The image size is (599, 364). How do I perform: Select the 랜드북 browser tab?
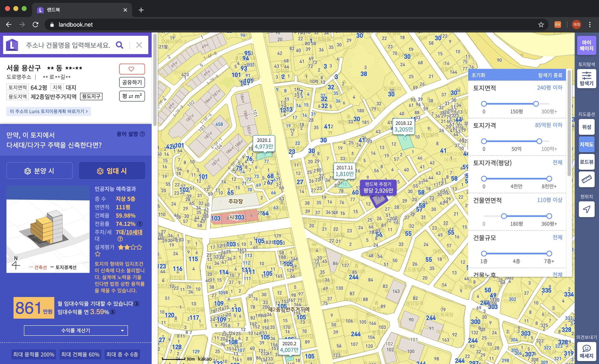(x=82, y=10)
